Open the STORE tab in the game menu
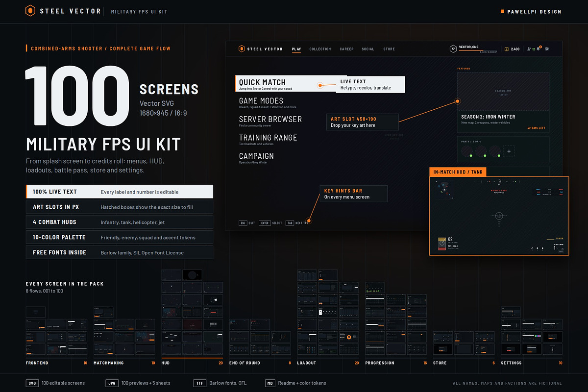Viewport: 588px width, 392px height. 389,49
